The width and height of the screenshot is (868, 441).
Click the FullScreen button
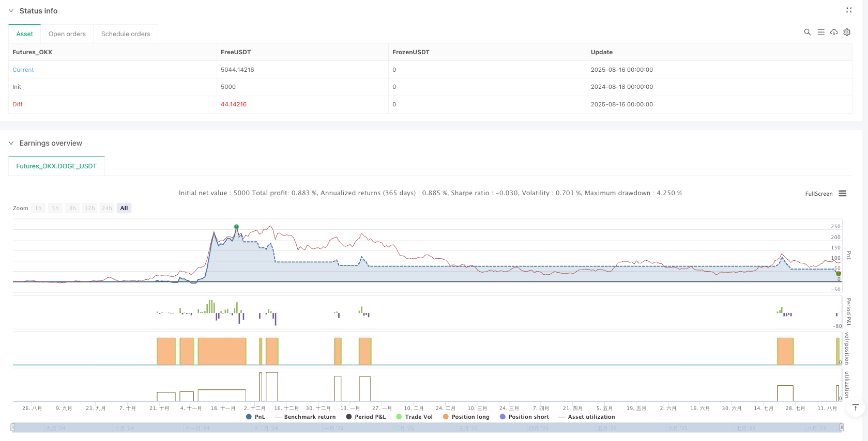pyautogui.click(x=818, y=194)
